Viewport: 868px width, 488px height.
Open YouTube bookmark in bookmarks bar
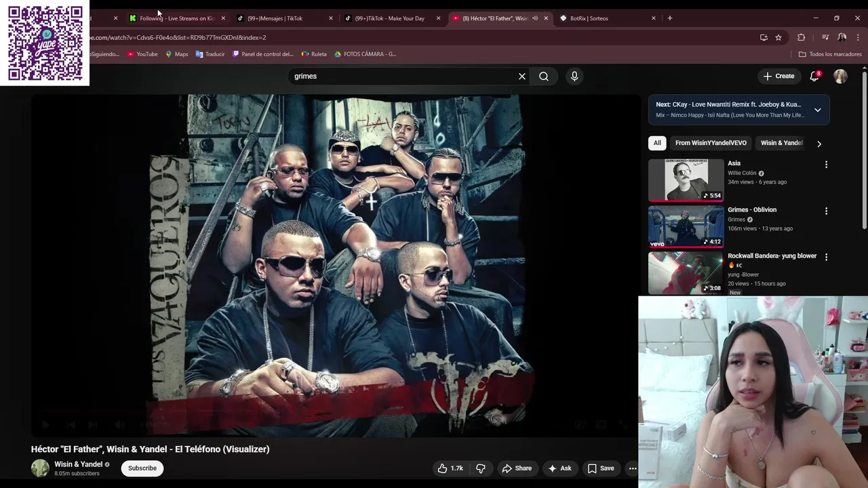(x=142, y=54)
